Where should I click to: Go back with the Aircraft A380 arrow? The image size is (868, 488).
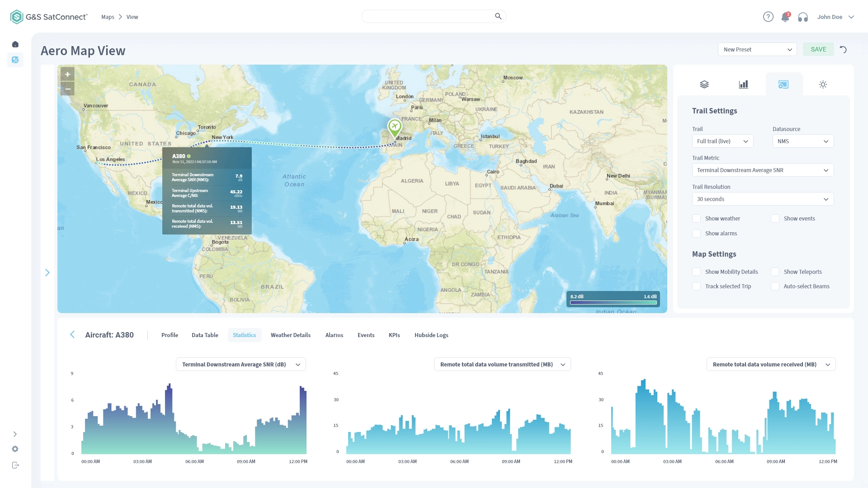point(72,334)
